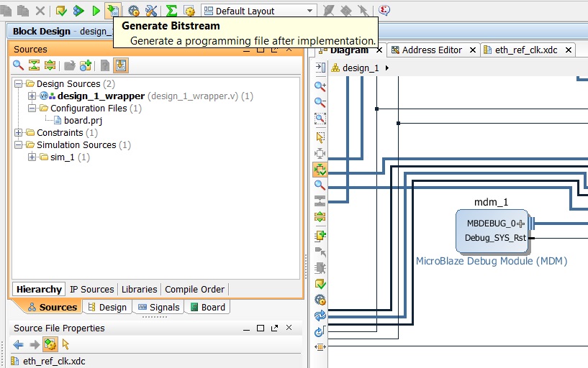Open the Default Layout dropdown
The image size is (588, 368).
click(259, 11)
